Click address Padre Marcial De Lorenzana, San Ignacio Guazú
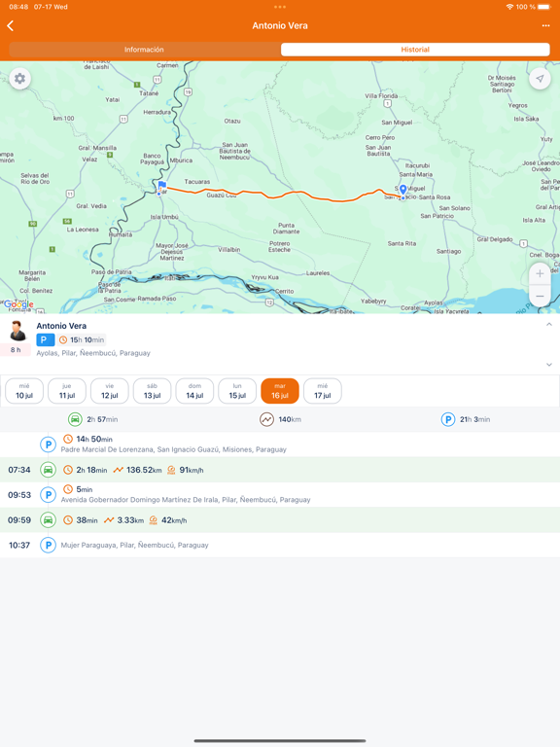This screenshot has height=747, width=560. (x=174, y=449)
